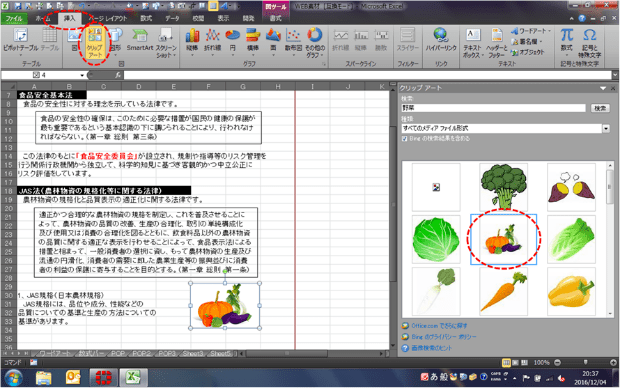Switch to Normal view in status bar
The image size is (620, 388).
506,362
